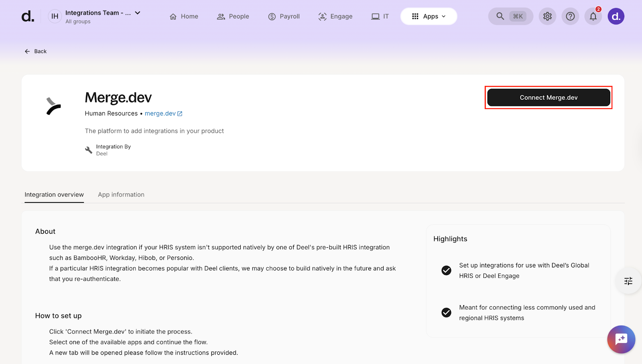Open the help question mark icon

click(570, 16)
